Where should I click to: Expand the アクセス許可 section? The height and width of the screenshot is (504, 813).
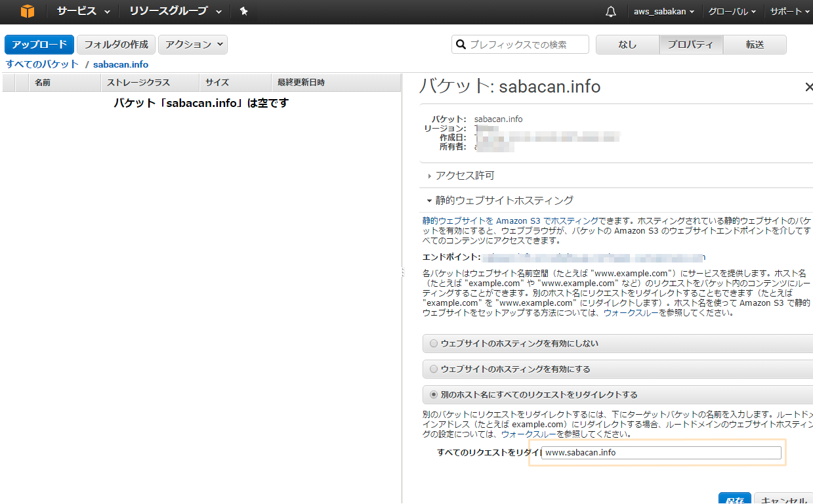[461, 176]
